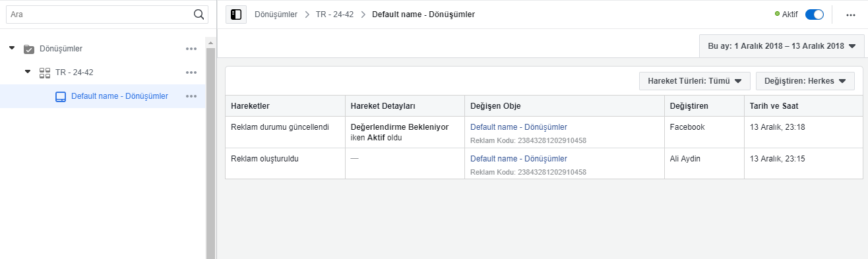Select Dönüşümler campaign in the tree
868x259 pixels.
click(x=61, y=49)
